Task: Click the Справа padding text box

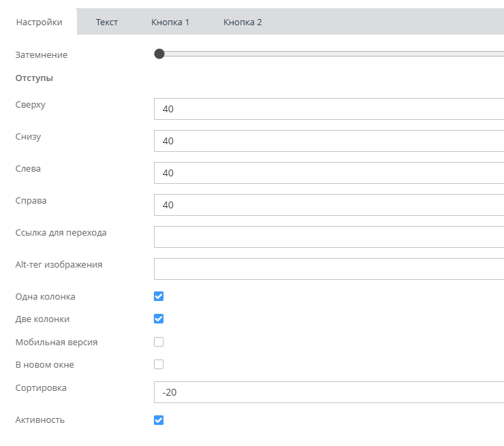Action: pos(329,205)
